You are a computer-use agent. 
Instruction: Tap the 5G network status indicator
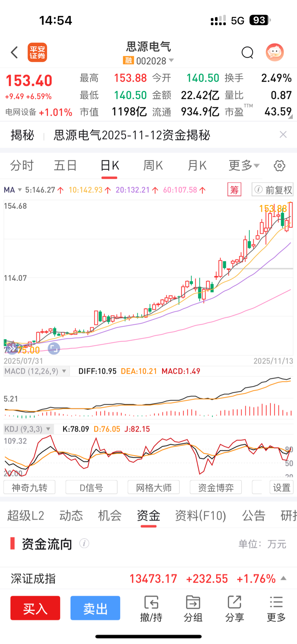[237, 20]
